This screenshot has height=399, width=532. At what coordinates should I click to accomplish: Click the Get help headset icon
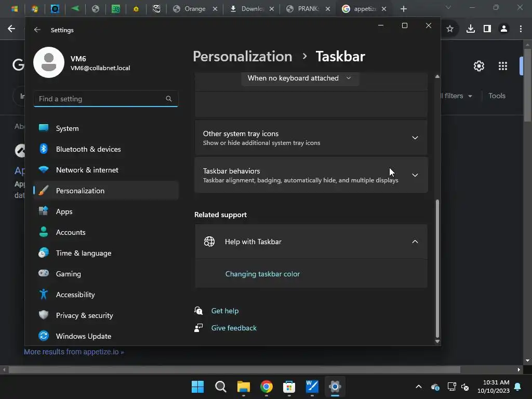point(198,311)
